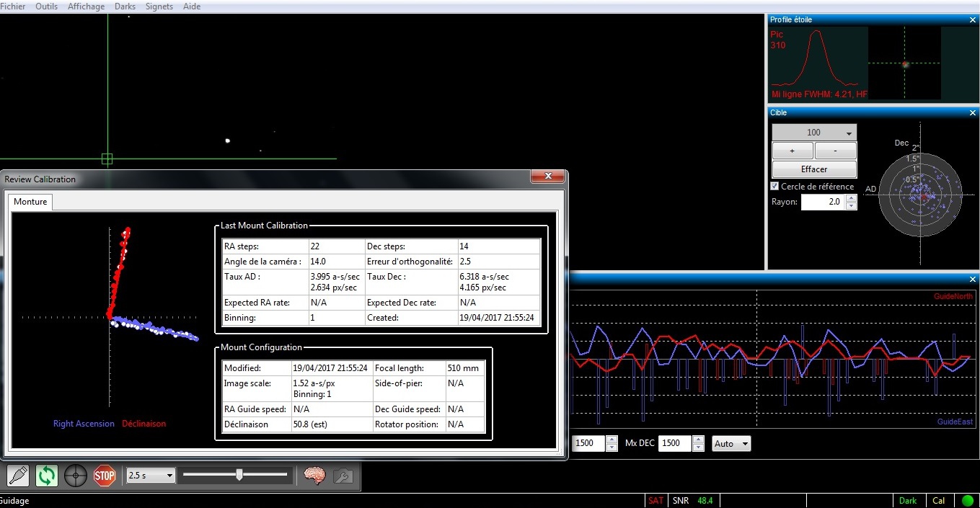Click the Angle de la caméra 14.0 value
The height and width of the screenshot is (508, 980).
click(336, 262)
